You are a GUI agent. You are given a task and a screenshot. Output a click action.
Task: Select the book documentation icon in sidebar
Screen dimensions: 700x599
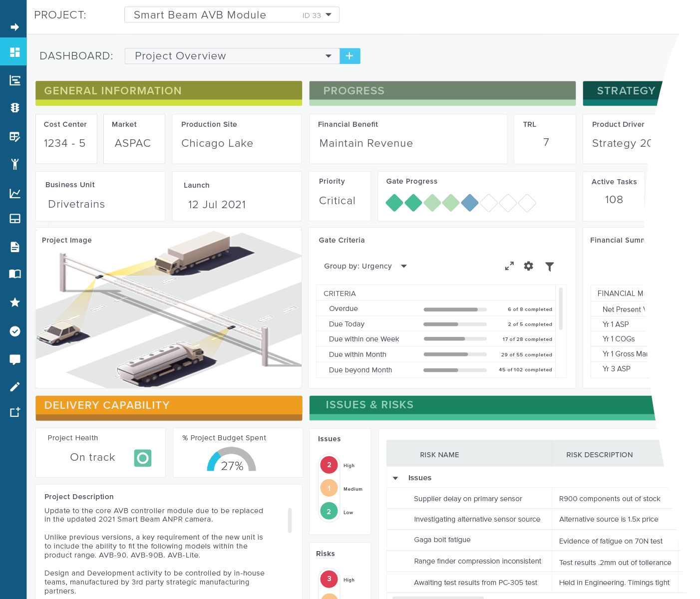pos(13,274)
